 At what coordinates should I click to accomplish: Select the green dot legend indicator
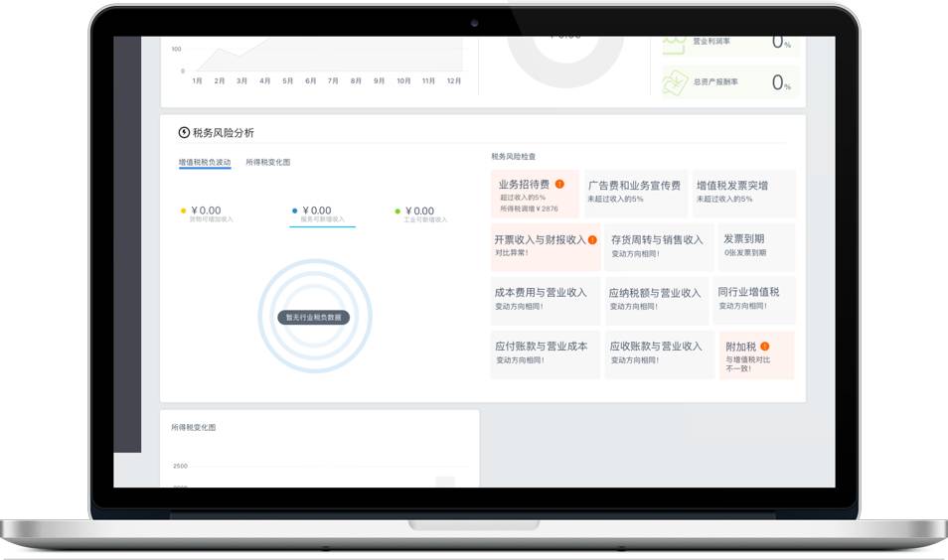coord(397,210)
